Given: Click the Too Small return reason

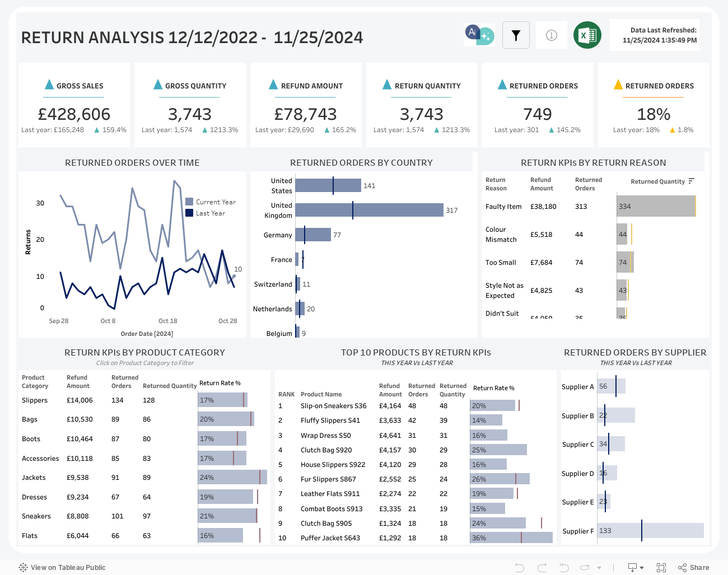Looking at the screenshot, I should point(501,263).
